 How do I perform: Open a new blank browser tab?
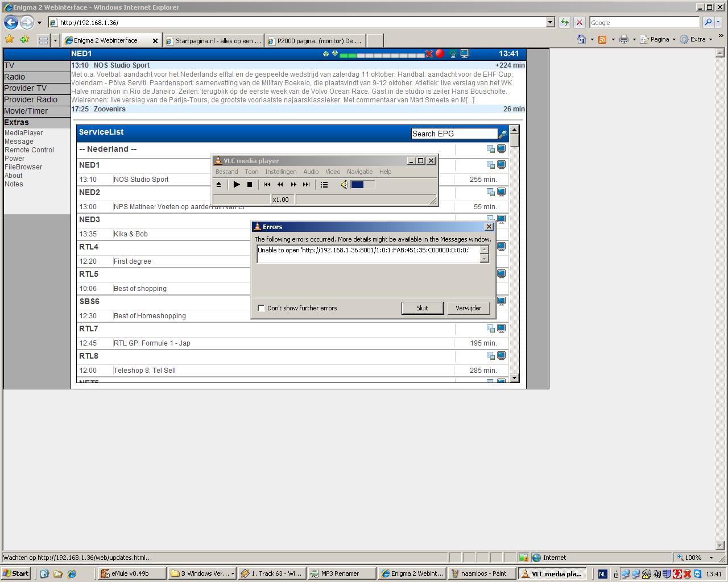click(375, 40)
